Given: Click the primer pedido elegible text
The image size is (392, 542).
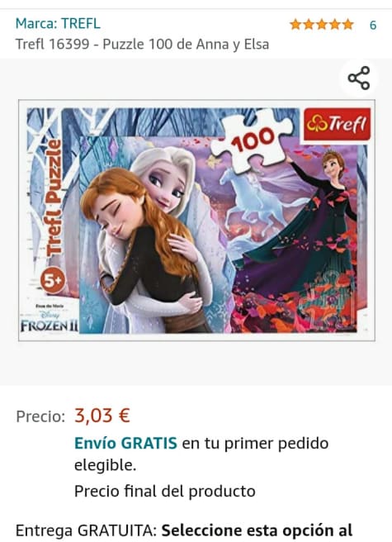Looking at the screenshot, I should 201,454.
